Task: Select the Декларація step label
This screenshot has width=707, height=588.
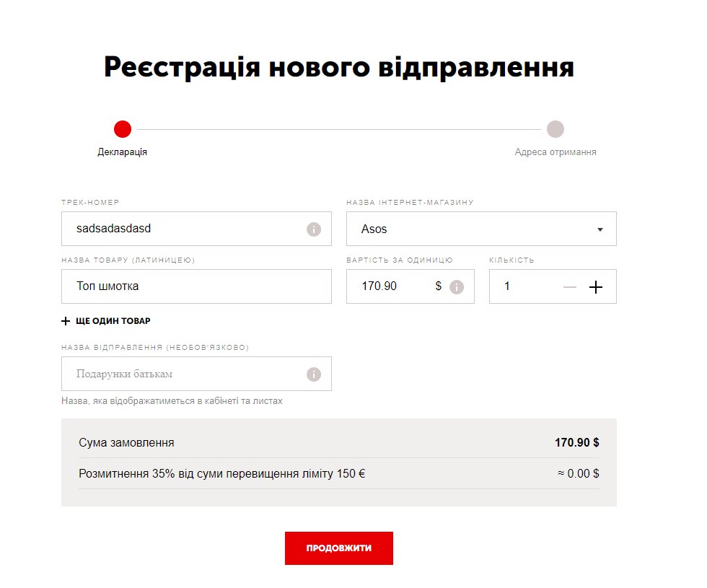Action: click(x=123, y=152)
